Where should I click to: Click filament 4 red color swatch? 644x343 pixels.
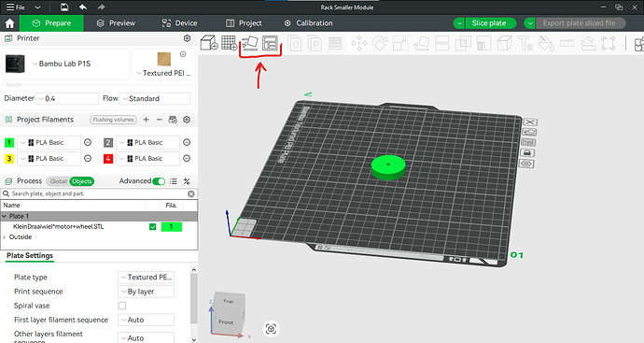click(x=108, y=158)
